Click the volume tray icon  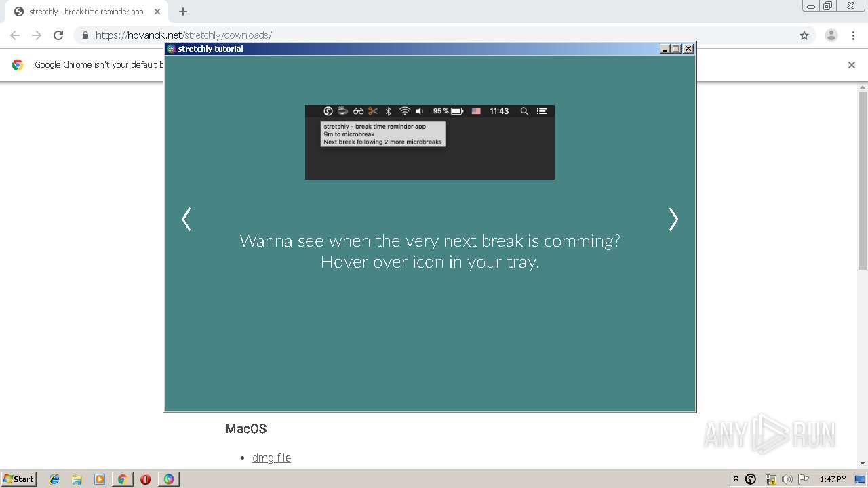(787, 479)
